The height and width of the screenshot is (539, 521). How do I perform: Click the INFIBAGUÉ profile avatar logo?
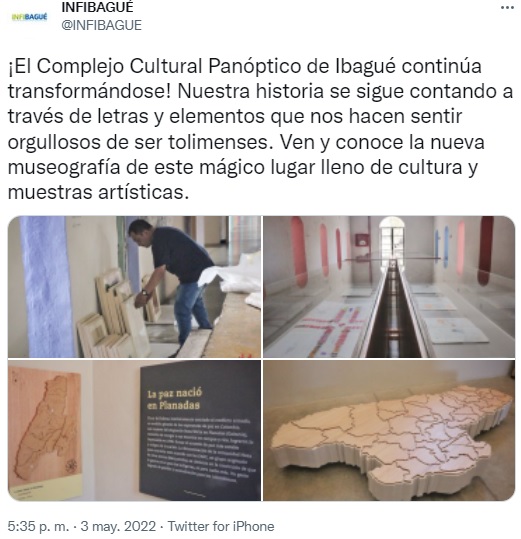[x=29, y=16]
